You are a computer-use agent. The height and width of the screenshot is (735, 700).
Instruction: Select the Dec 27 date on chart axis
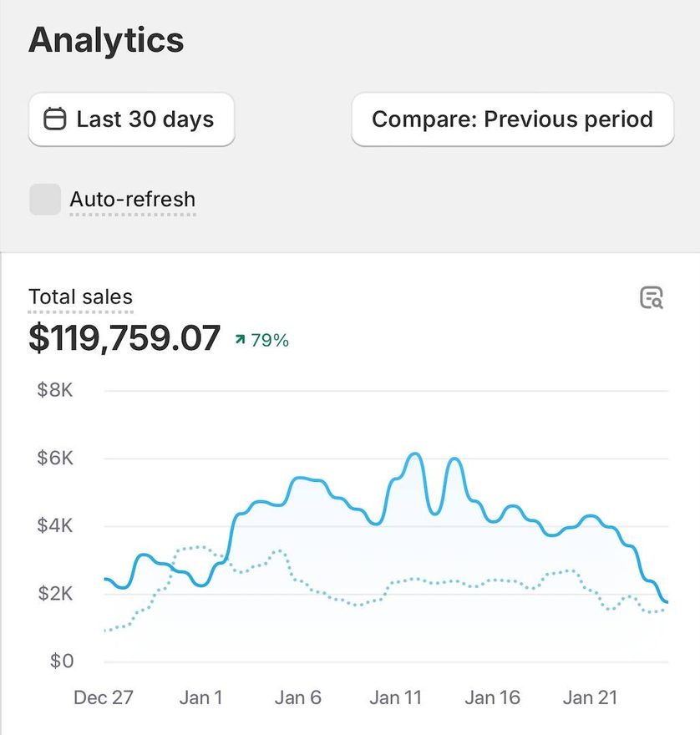click(x=103, y=697)
